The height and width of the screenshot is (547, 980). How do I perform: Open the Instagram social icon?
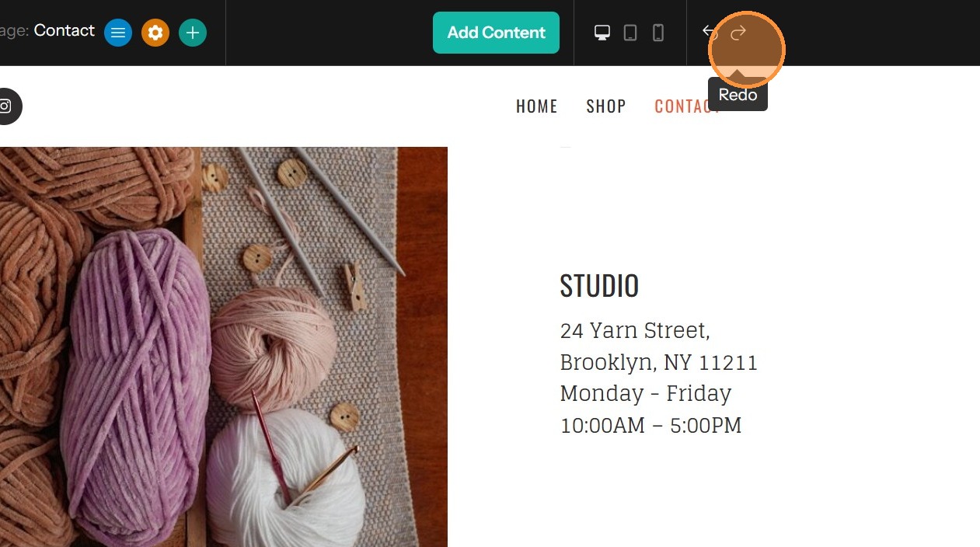pos(6,106)
